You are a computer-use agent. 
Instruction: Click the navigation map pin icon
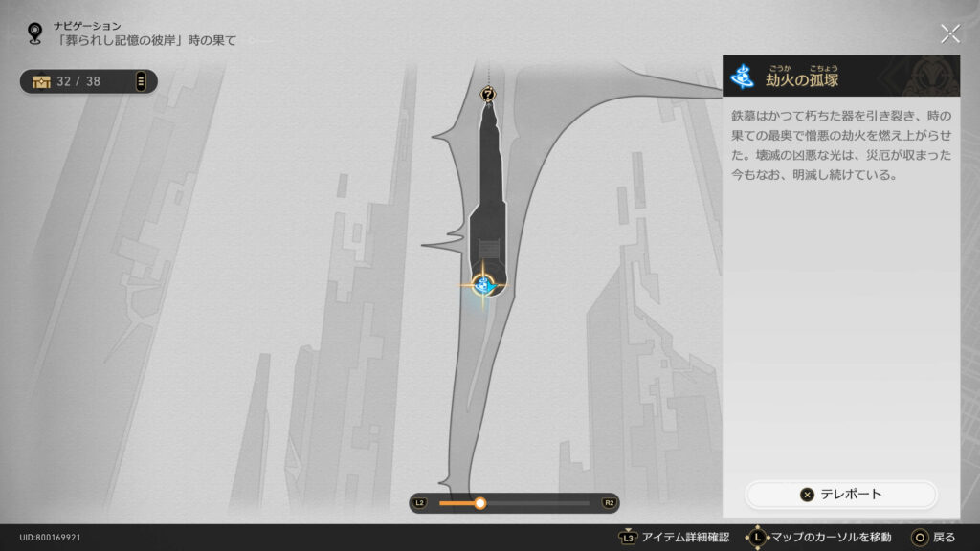point(35,33)
